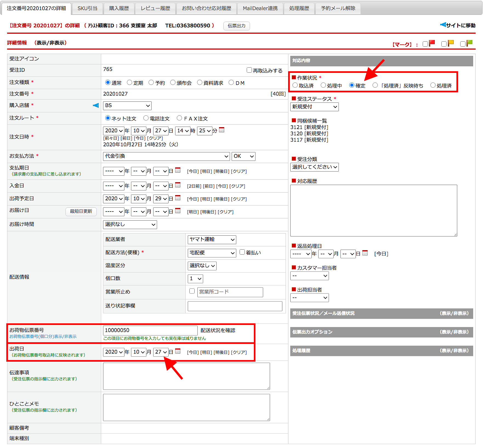Open the 配送業者 dropdown showing ヤマト運輸
Image resolution: width=483 pixels, height=448 pixels.
tap(212, 239)
